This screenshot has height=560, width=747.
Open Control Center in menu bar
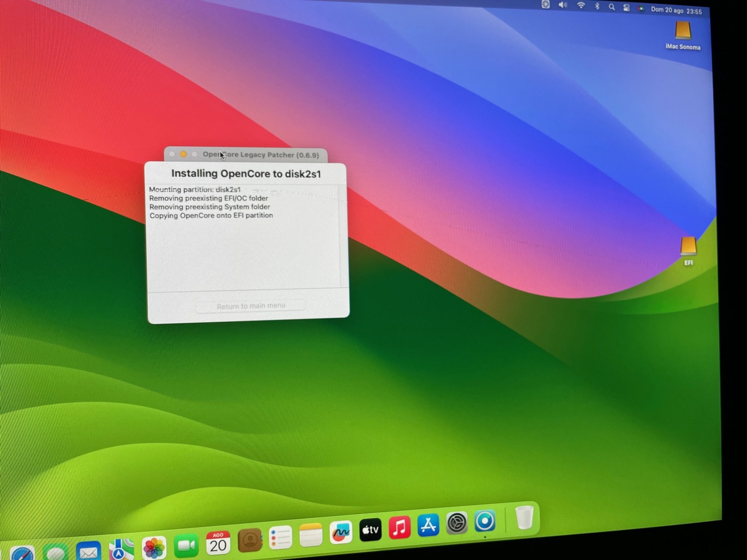tap(626, 8)
